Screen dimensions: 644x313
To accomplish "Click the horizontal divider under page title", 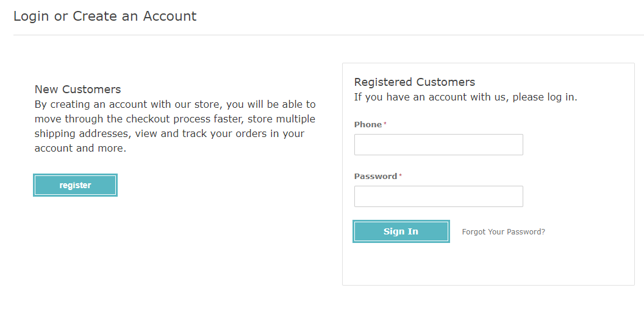I will point(329,35).
